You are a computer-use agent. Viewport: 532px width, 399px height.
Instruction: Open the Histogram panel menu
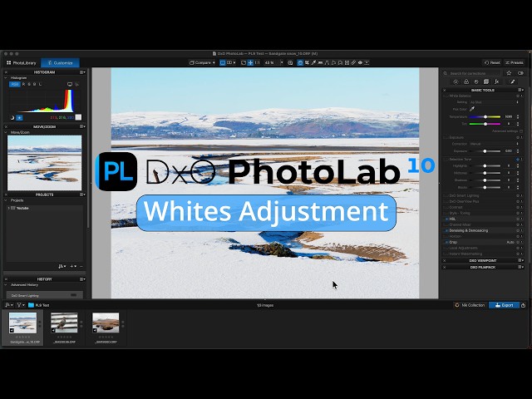(82, 72)
